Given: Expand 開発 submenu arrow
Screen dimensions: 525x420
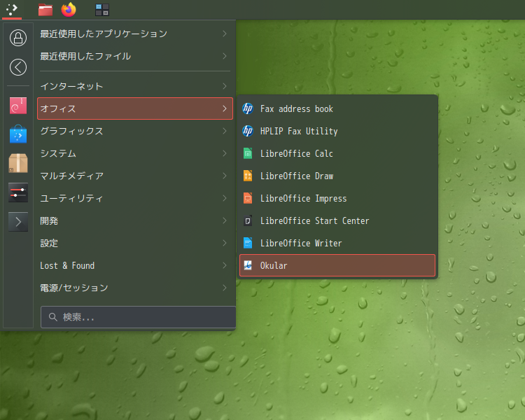Looking at the screenshot, I should tap(225, 220).
